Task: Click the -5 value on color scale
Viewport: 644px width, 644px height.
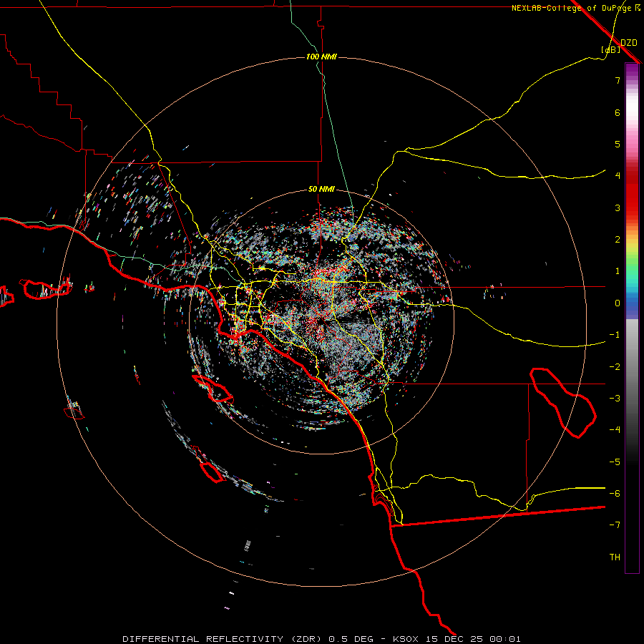Action: click(615, 462)
